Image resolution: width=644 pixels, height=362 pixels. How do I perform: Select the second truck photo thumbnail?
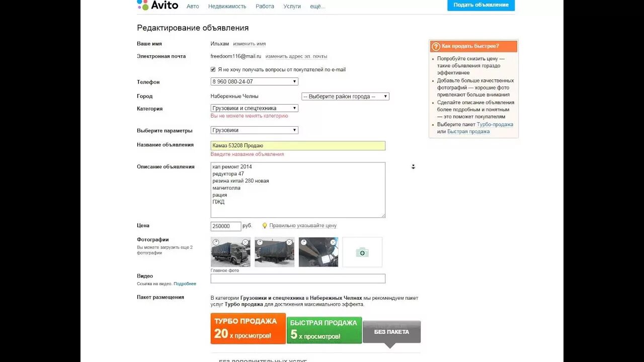274,252
